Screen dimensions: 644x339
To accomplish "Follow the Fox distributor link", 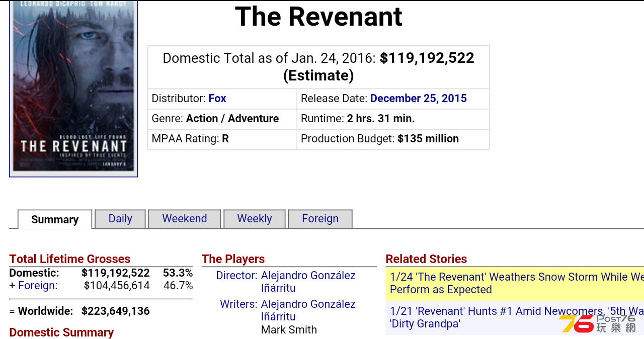I will click(x=217, y=99).
